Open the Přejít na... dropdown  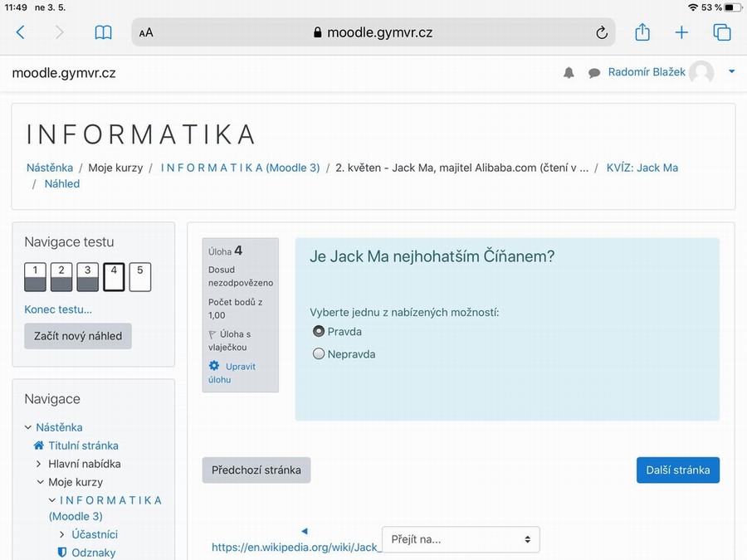pos(461,539)
